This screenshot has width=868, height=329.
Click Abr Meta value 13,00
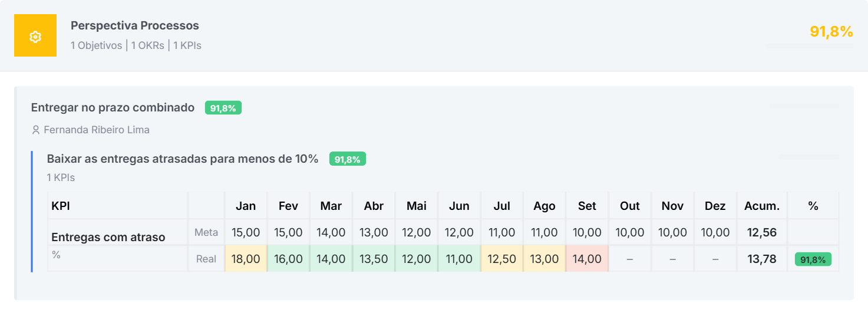pyautogui.click(x=374, y=232)
